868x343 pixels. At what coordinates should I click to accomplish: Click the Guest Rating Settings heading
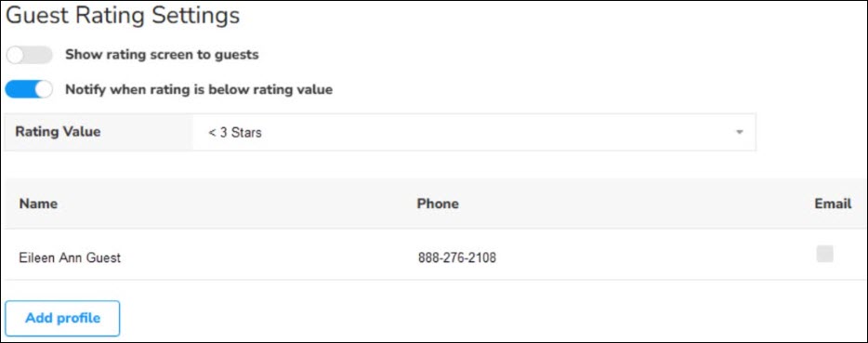click(123, 16)
